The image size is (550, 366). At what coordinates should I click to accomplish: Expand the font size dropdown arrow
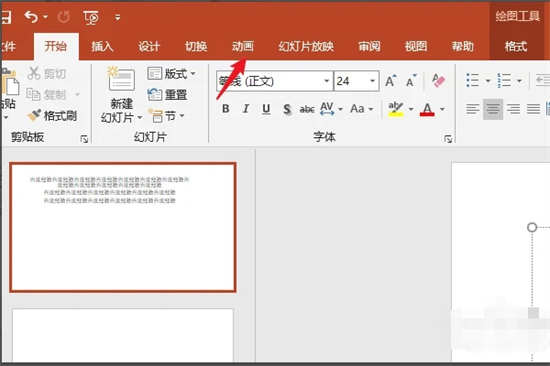point(373,81)
